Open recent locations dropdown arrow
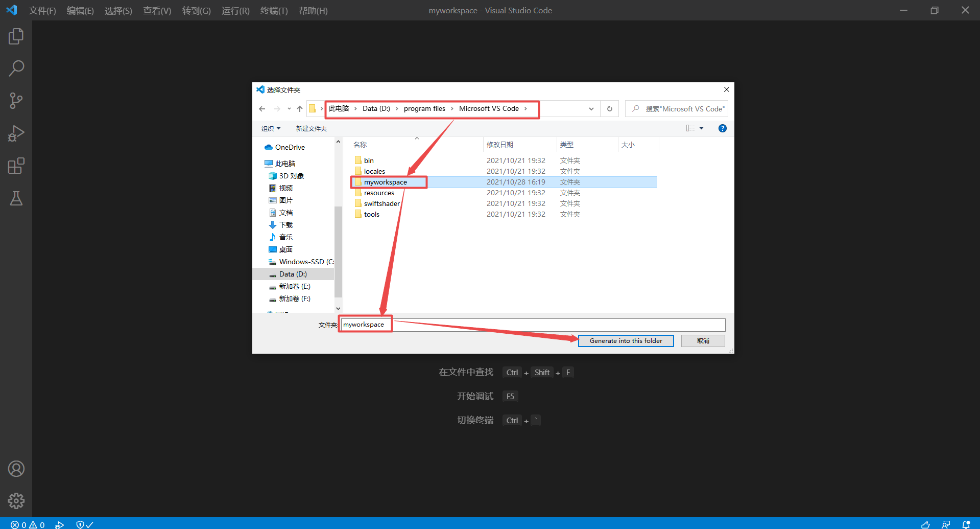This screenshot has width=980, height=529. click(289, 109)
